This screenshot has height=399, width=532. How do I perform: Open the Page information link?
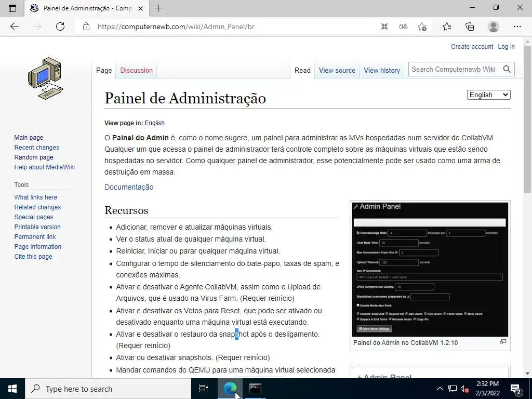coord(37,246)
